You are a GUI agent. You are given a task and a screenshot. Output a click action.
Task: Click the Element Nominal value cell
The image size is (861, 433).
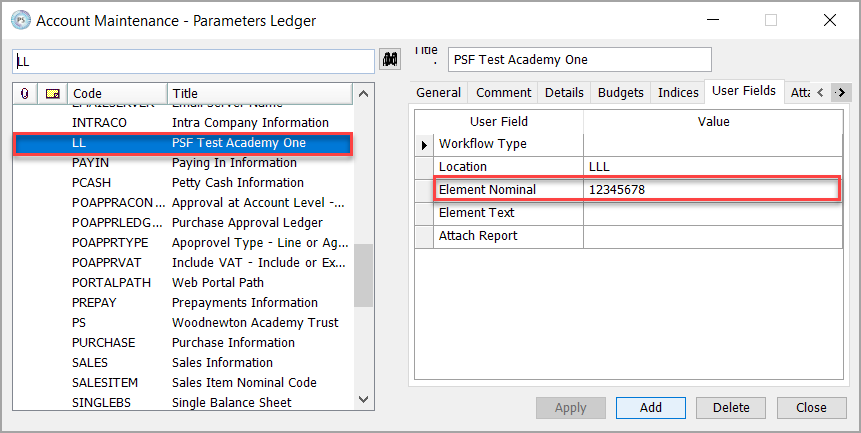point(711,189)
